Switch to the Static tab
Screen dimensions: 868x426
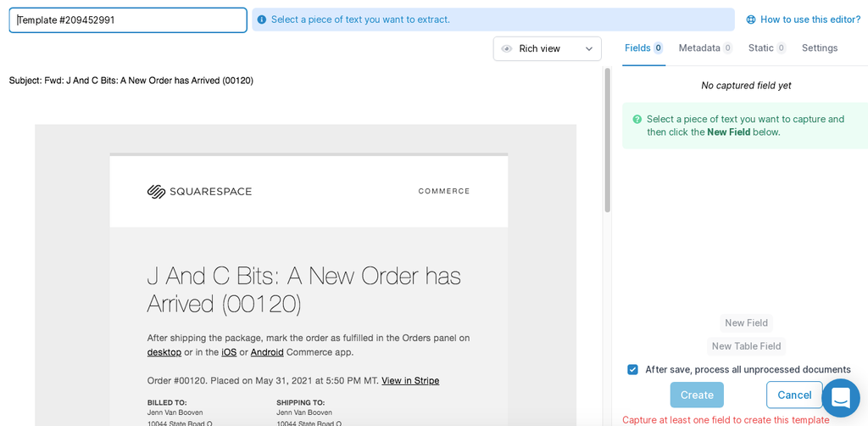(766, 48)
